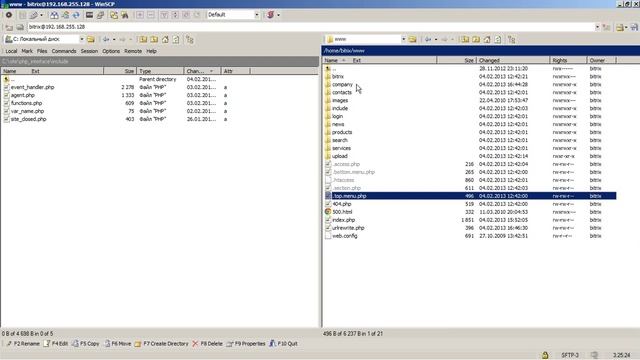Go to remote parent directory icon
The image size is (640, 360).
tap(465, 39)
